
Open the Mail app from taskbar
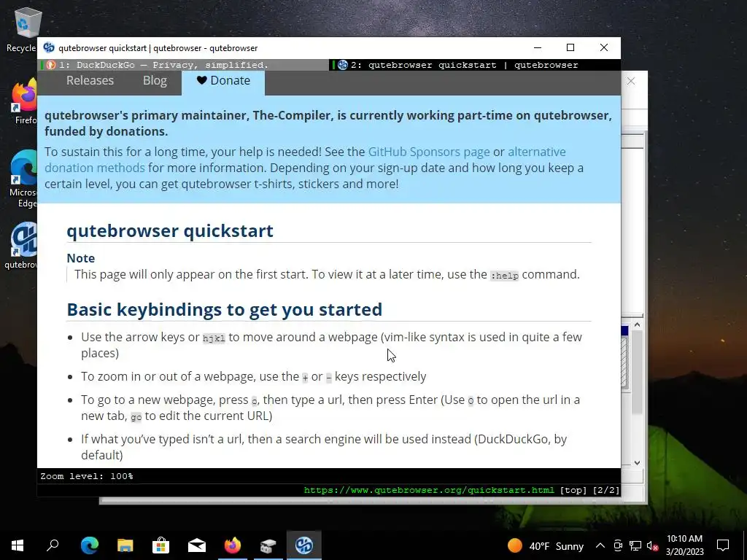[x=197, y=545]
